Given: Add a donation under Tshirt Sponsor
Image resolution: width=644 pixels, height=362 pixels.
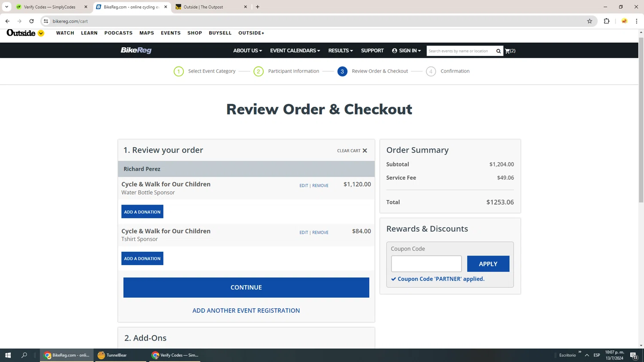Looking at the screenshot, I should point(142,259).
